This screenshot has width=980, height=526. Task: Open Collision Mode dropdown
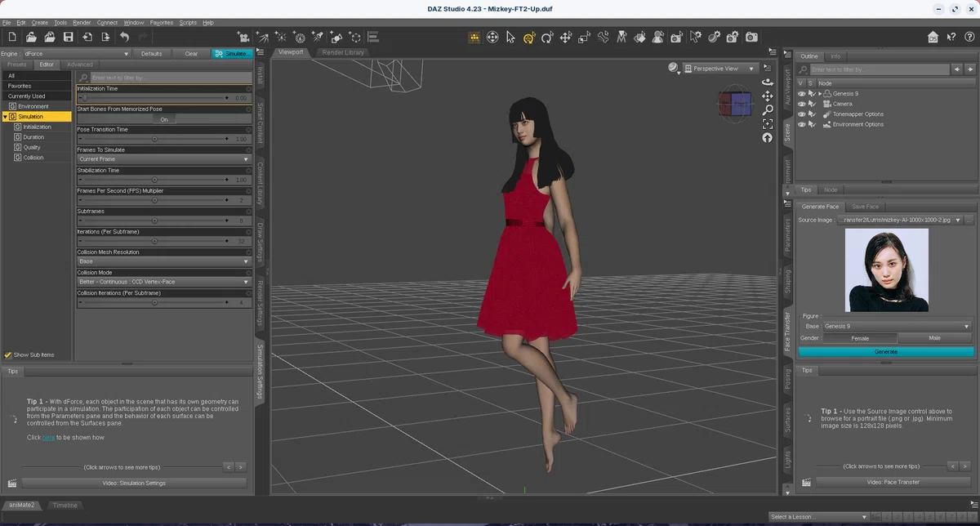pyautogui.click(x=164, y=282)
